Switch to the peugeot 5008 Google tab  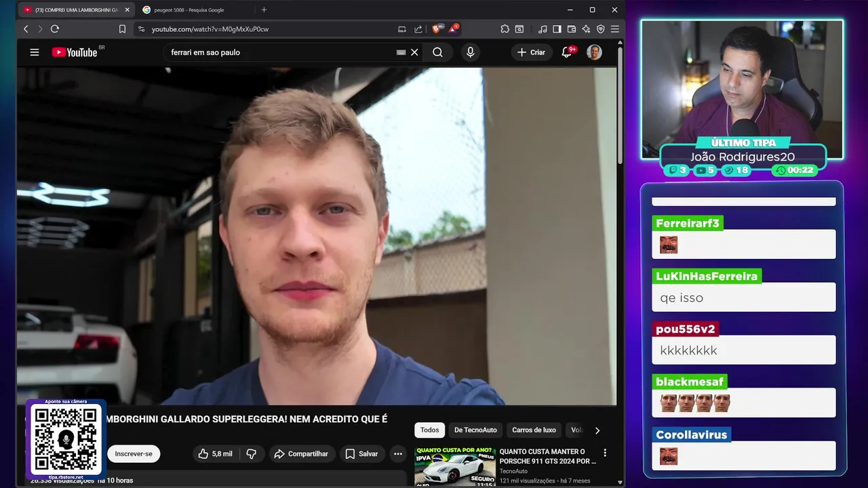coord(189,10)
